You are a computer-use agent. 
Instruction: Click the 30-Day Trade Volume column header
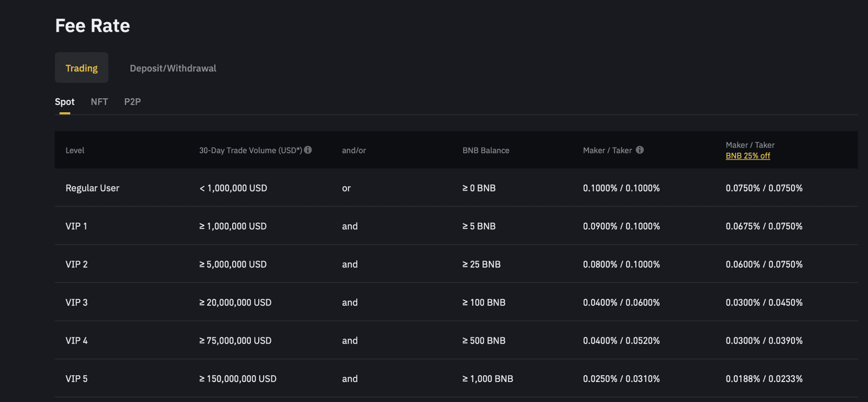pyautogui.click(x=250, y=150)
